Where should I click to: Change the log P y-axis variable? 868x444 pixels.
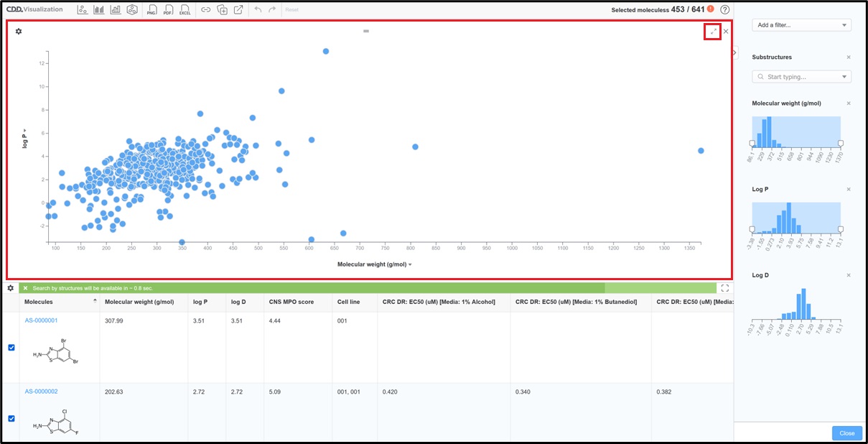[x=25, y=140]
